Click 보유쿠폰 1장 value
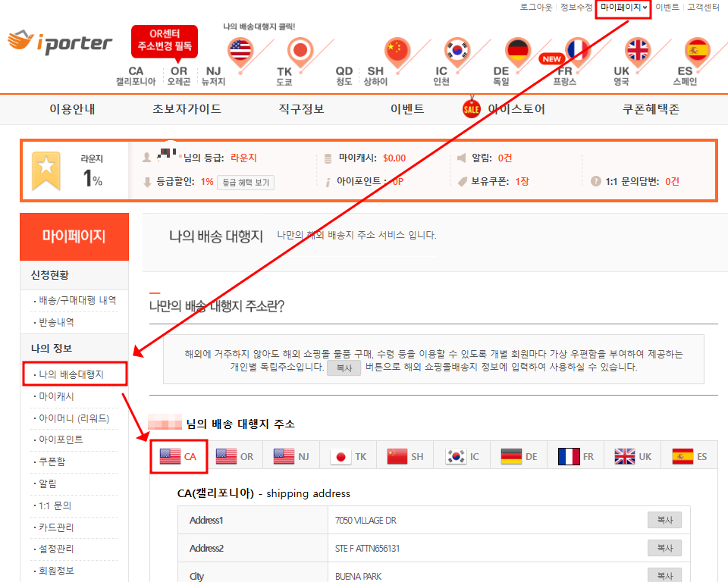This screenshot has height=582, width=728. [522, 181]
